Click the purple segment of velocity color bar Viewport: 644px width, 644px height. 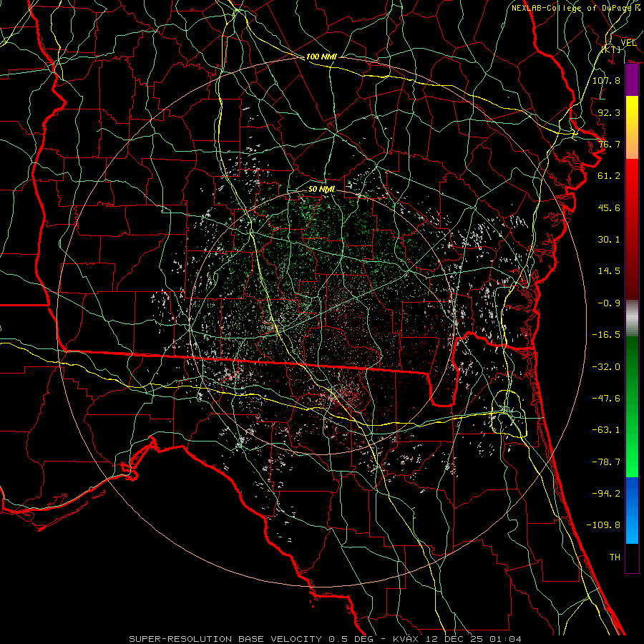click(632, 80)
